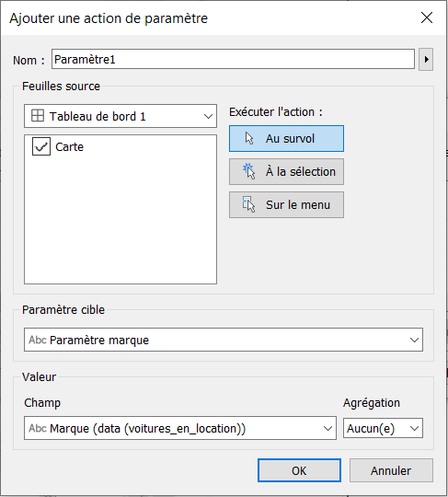This screenshot has width=448, height=497.
Task: Open the Tableau de bord 1 dropdown
Action: (x=121, y=116)
